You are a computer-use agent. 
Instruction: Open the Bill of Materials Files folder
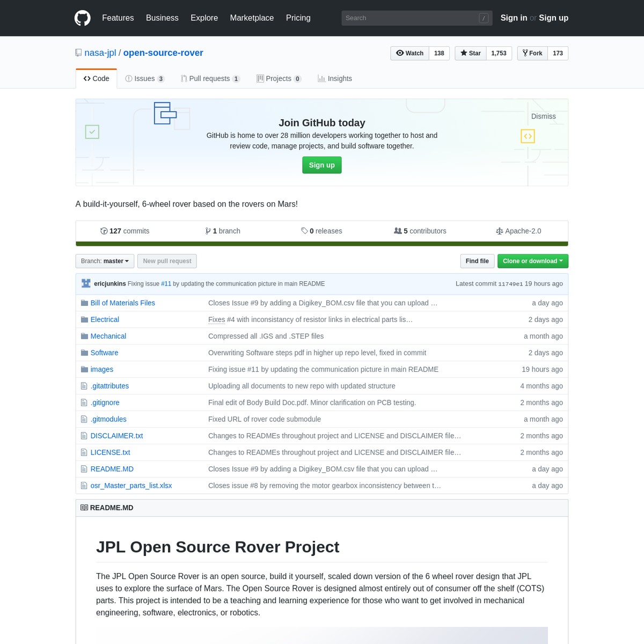click(x=123, y=303)
